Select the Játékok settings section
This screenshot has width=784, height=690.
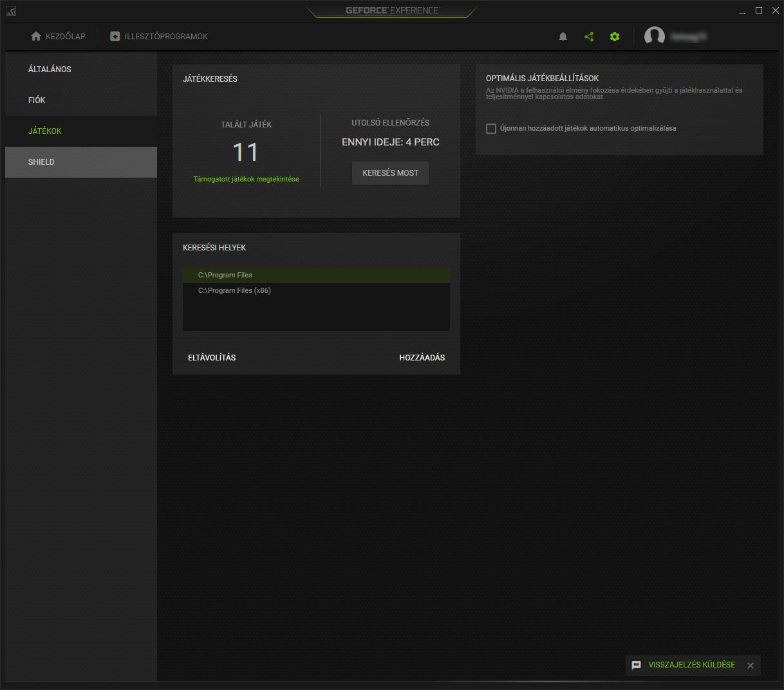(x=81, y=131)
